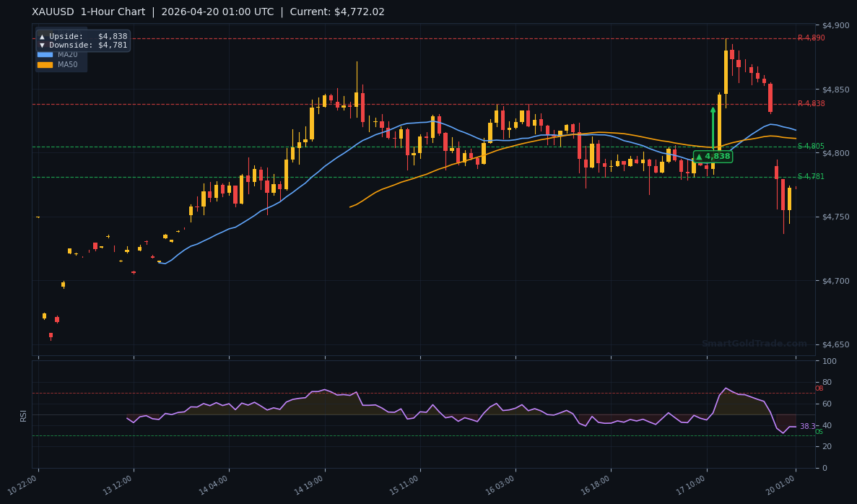Click the green arrow annotation near the price spike
Screen dimensions: 857x504
point(713,123)
